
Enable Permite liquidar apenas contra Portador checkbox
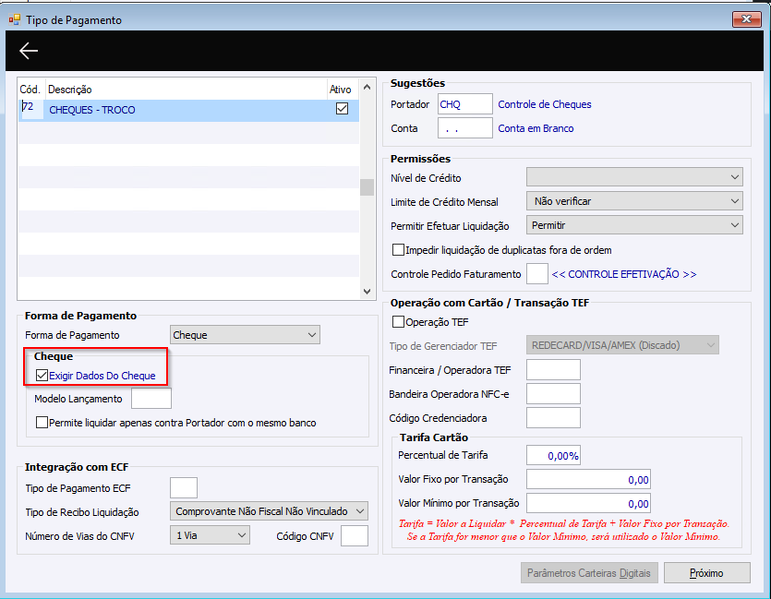tap(42, 422)
